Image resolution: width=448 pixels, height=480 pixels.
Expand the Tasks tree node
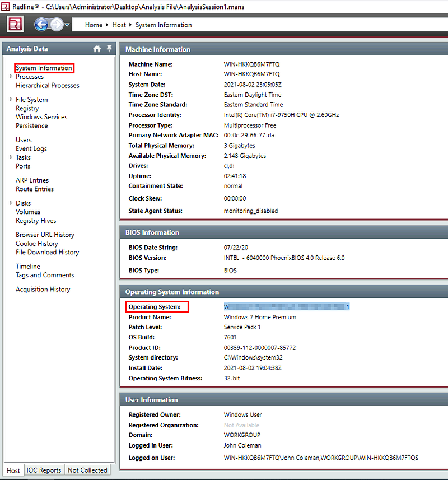point(11,157)
